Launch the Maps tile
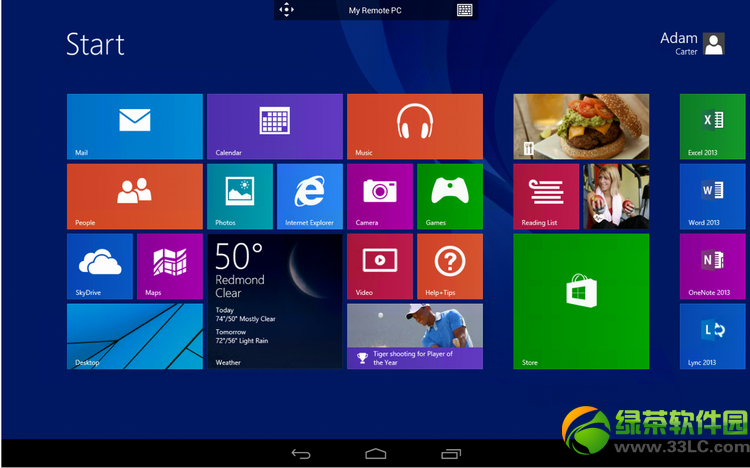750x468 pixels. pyautogui.click(x=170, y=267)
